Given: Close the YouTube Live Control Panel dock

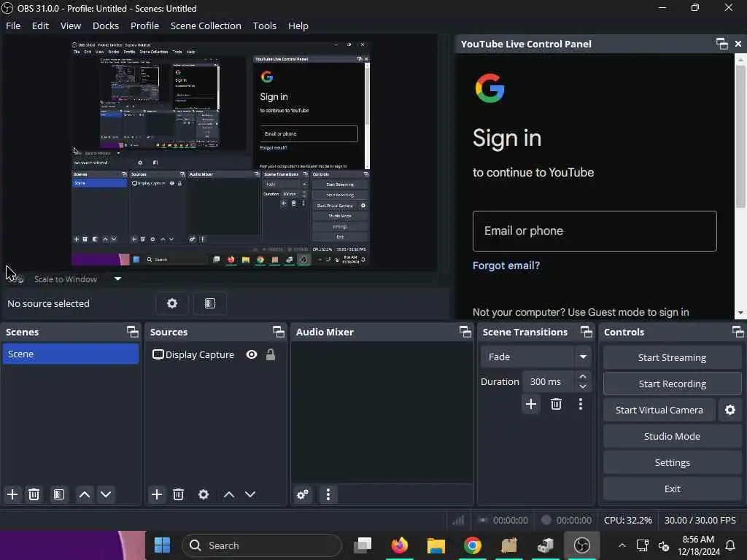Looking at the screenshot, I should [738, 44].
